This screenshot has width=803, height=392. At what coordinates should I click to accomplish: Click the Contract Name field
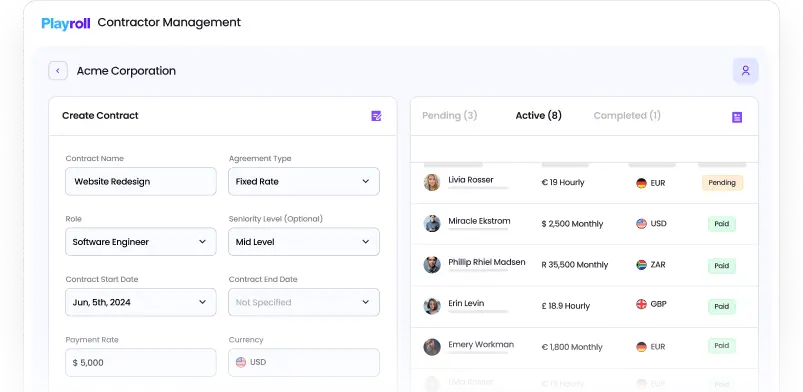point(141,181)
